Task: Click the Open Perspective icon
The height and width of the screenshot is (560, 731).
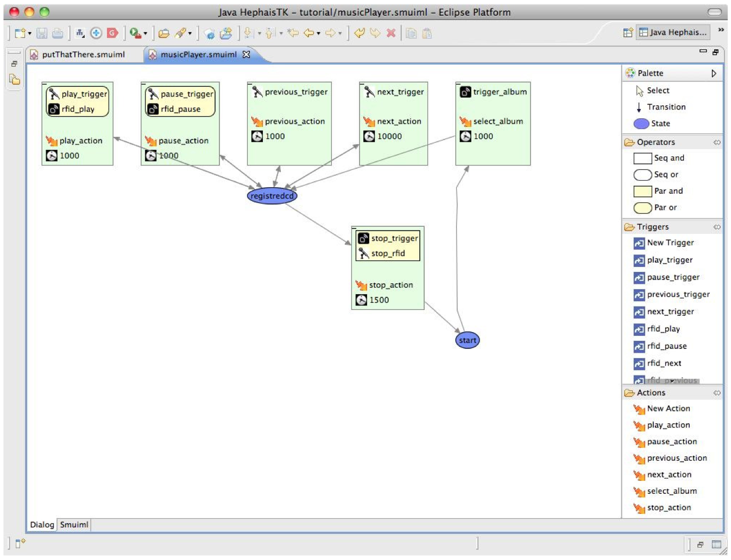Action: point(628,33)
